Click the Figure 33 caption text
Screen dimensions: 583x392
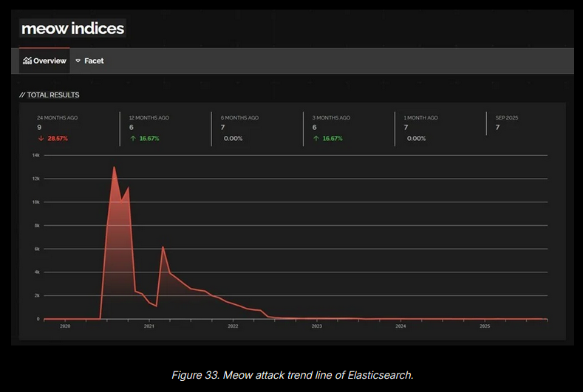(292, 375)
